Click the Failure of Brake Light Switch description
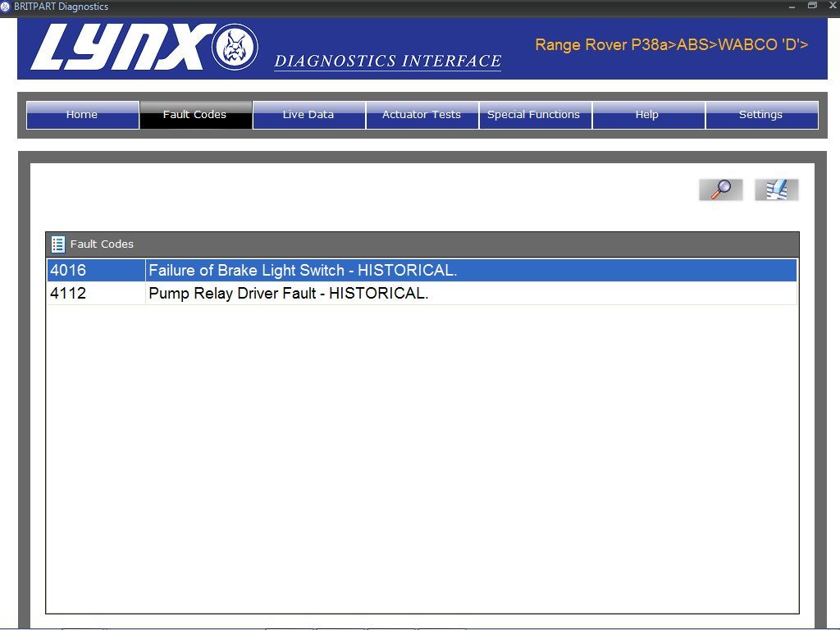Screen dimensions: 840x630 click(303, 270)
